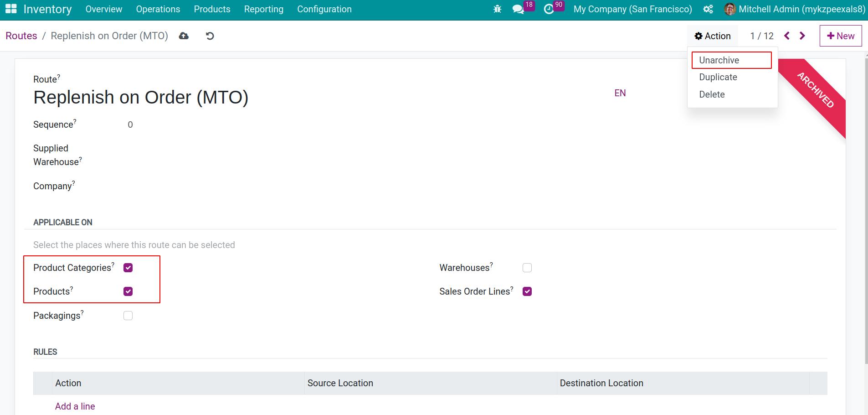Viewport: 868px width, 415px height.
Task: Enable the Warehouses checkbox
Action: pos(527,268)
